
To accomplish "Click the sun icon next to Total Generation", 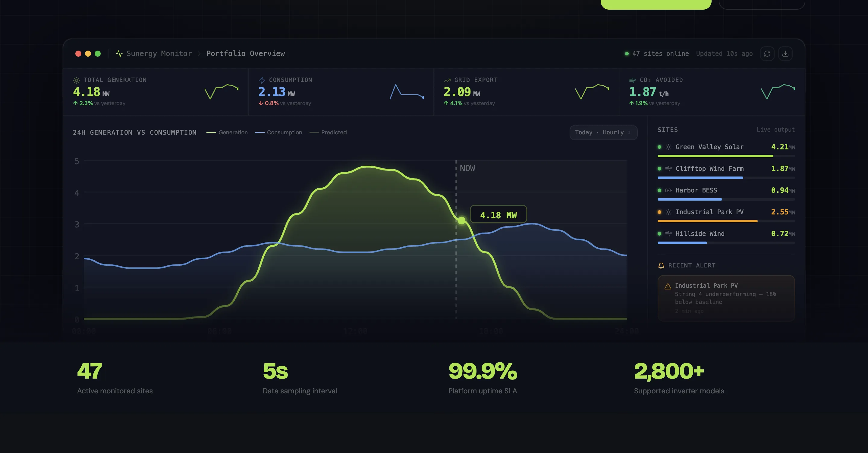I will pyautogui.click(x=76, y=80).
